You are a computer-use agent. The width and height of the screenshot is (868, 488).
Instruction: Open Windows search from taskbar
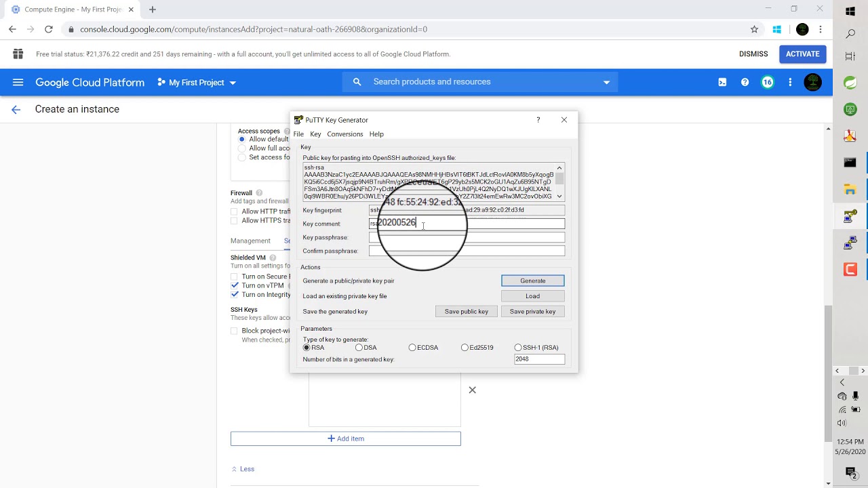pyautogui.click(x=850, y=33)
